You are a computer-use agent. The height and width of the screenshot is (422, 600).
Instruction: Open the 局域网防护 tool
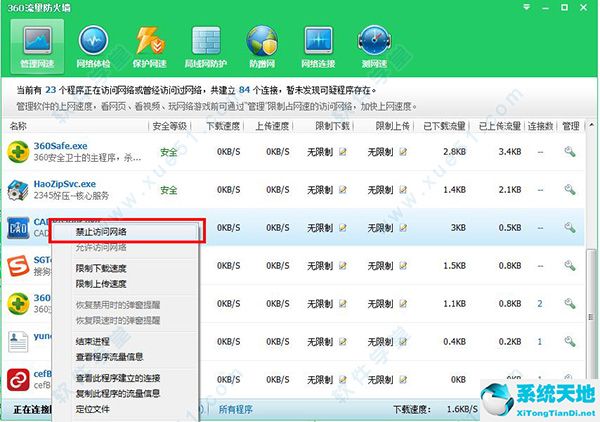[206, 47]
